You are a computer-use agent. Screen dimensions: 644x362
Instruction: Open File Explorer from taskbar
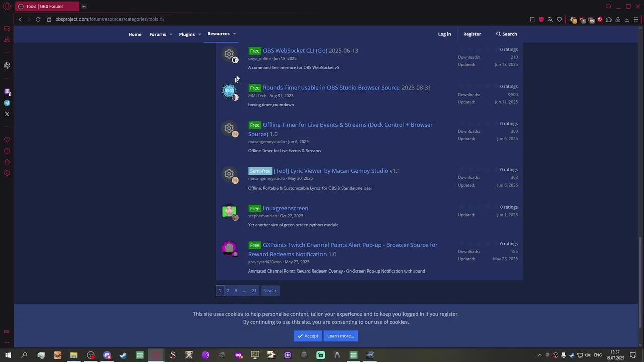[x=74, y=355]
